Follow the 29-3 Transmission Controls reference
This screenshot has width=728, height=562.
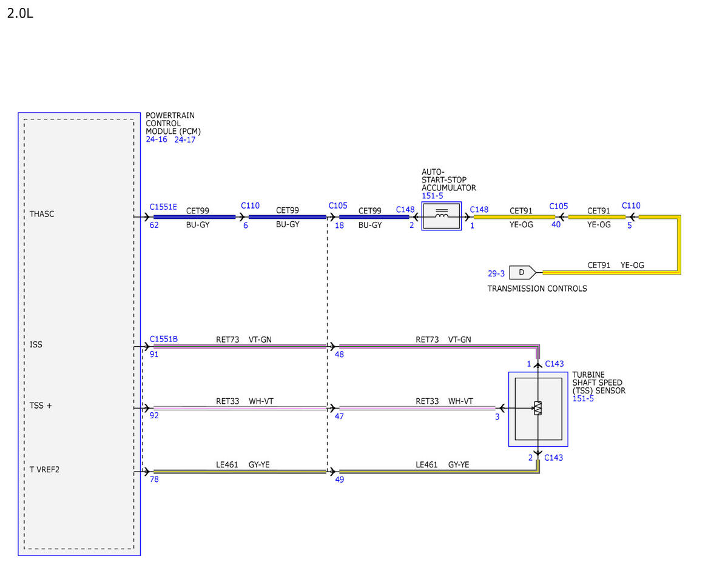click(496, 273)
